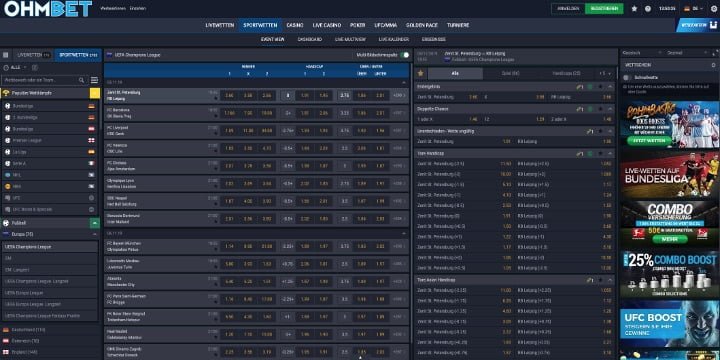Toggle the Multi-Bildschirmspalte switch
720x360 pixels.
click(x=405, y=55)
